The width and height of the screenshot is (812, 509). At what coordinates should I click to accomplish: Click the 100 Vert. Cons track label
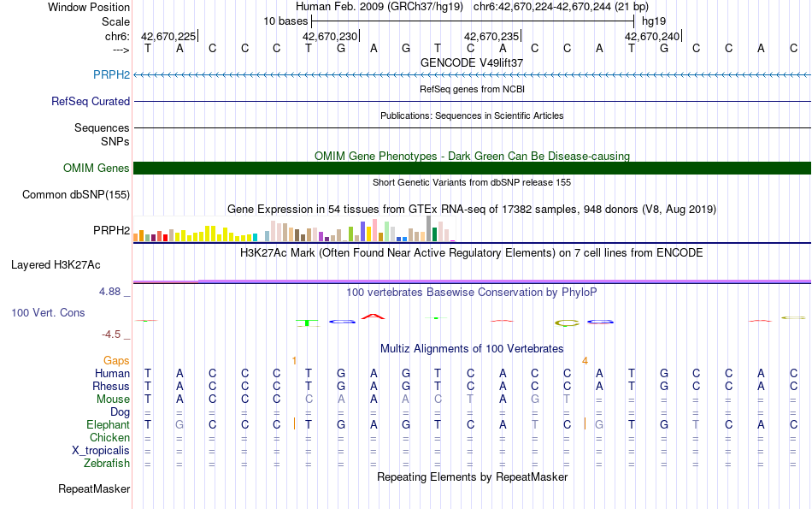tap(48, 312)
